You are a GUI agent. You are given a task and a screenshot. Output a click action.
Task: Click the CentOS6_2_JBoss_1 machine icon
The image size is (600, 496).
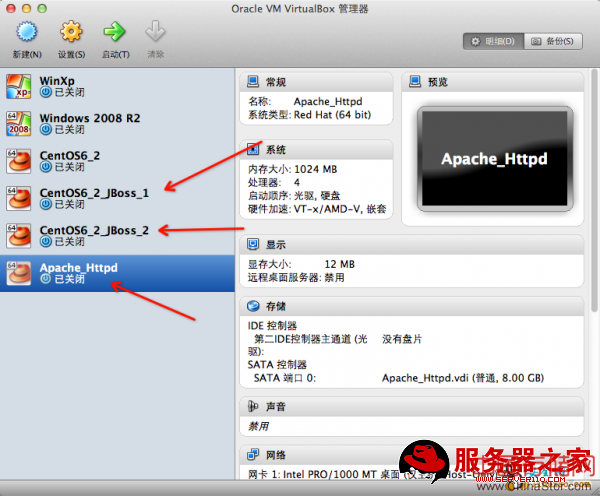(x=19, y=199)
